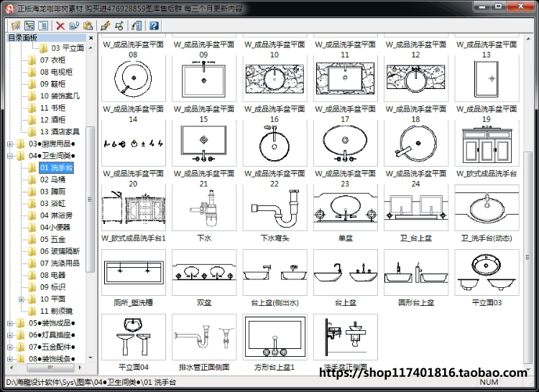Click the paste clipboard icon
This screenshot has width=539, height=392.
(88, 26)
